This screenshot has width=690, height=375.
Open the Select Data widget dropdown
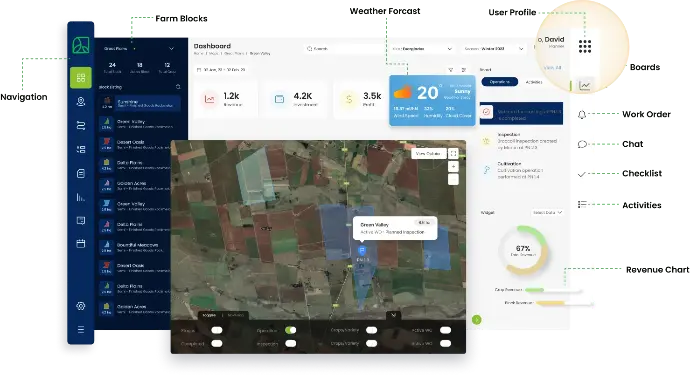click(x=547, y=213)
